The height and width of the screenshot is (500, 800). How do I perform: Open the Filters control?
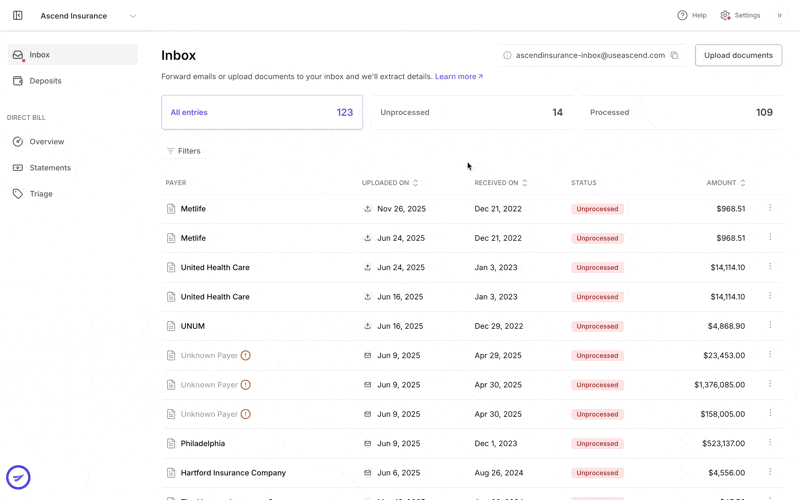point(184,151)
